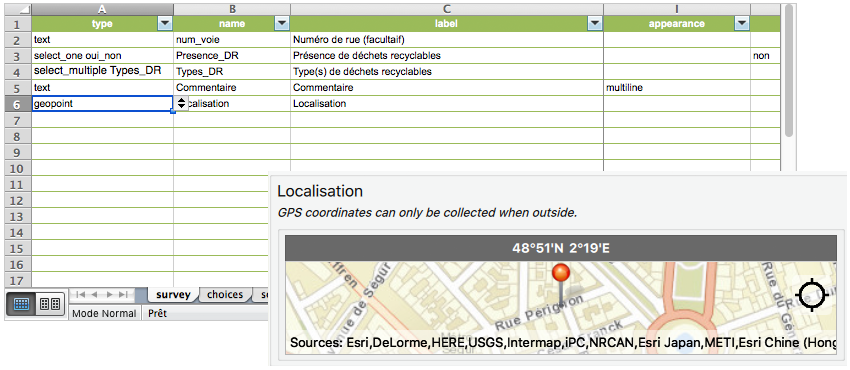Click the 'non' cell in row 3
Screen dimensions: 850x370
(x=765, y=55)
